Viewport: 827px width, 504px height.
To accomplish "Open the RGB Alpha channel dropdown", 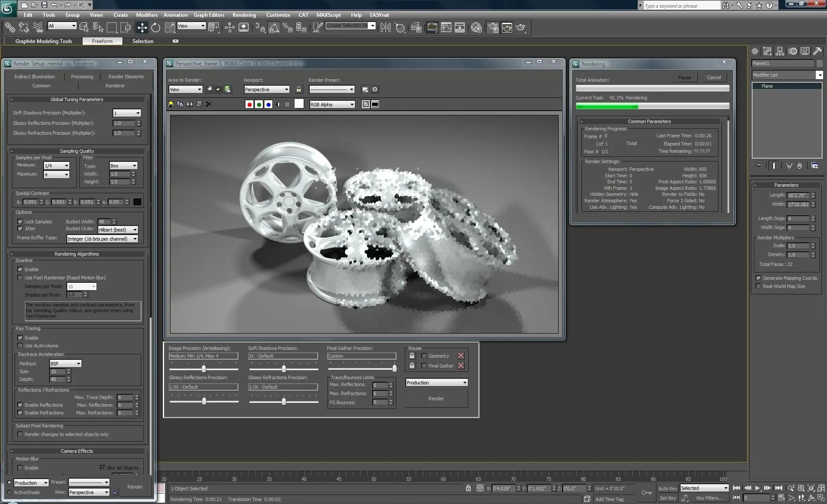I will coord(351,104).
